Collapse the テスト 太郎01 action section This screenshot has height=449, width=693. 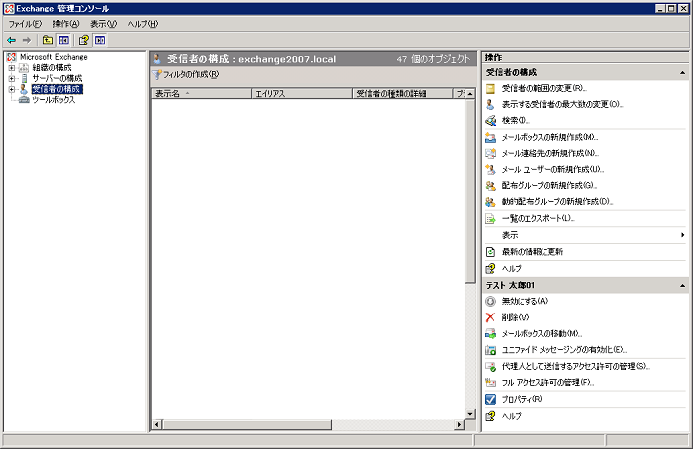682,286
